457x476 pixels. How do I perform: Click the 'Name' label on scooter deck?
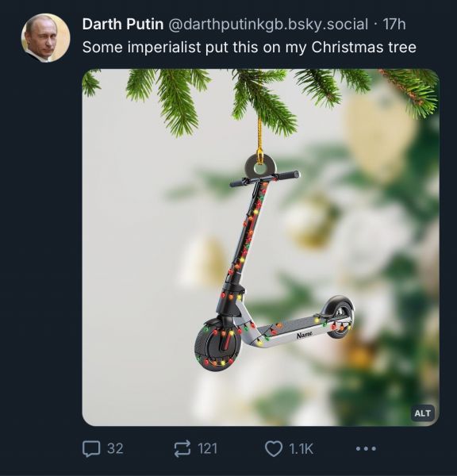(x=304, y=335)
